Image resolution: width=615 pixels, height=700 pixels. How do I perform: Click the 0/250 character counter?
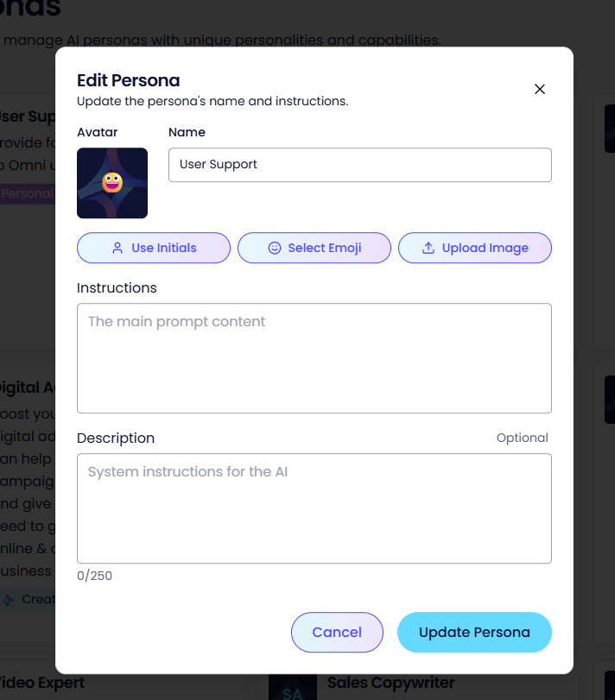click(95, 576)
